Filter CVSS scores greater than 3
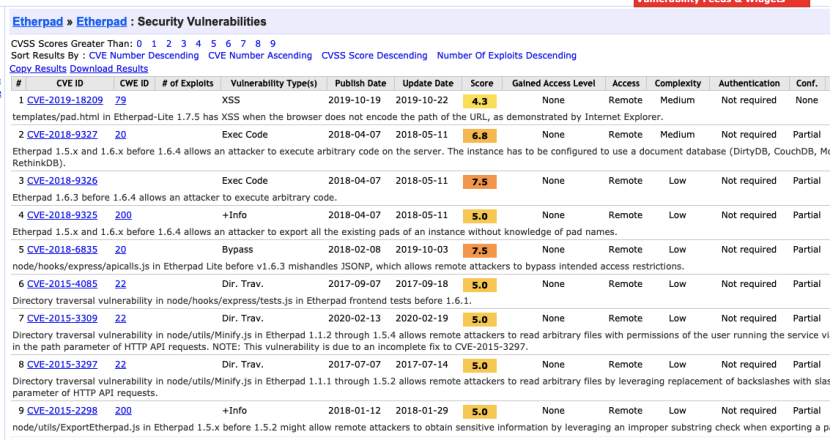Image resolution: width=832 pixels, height=442 pixels. 184,44
